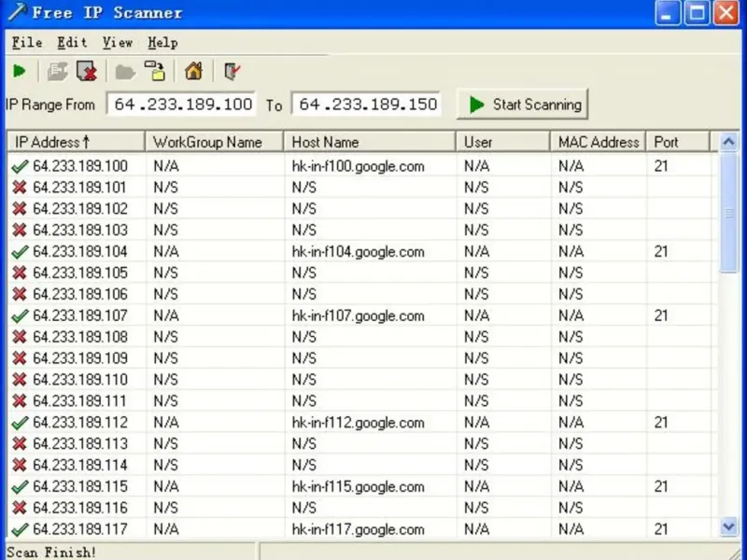Click red X icon for 64.233.189.103

tap(20, 230)
